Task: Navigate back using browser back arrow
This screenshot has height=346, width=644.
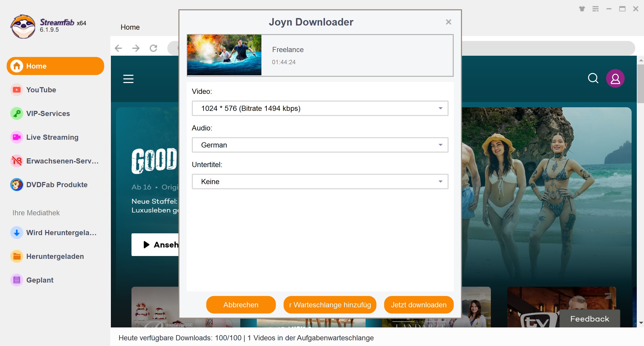Action: (119, 47)
